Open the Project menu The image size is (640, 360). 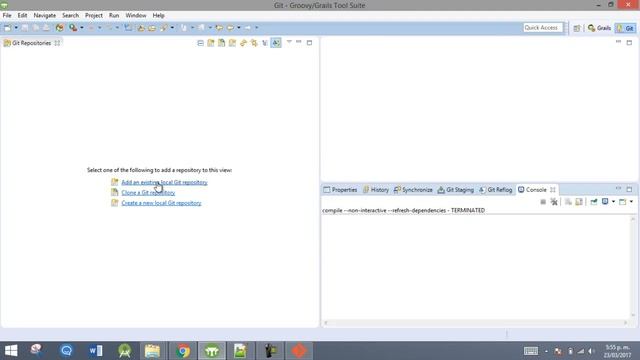[x=93, y=16]
